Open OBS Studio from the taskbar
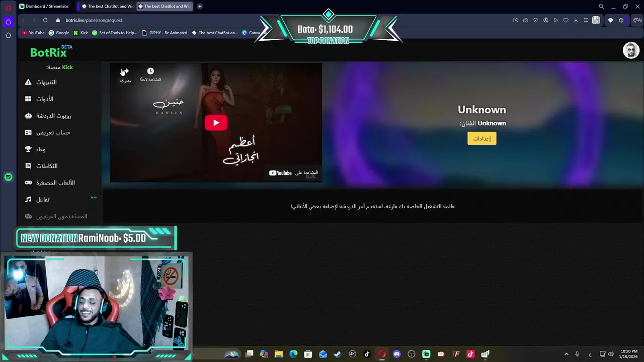This screenshot has height=362, width=644. pyautogui.click(x=411, y=354)
